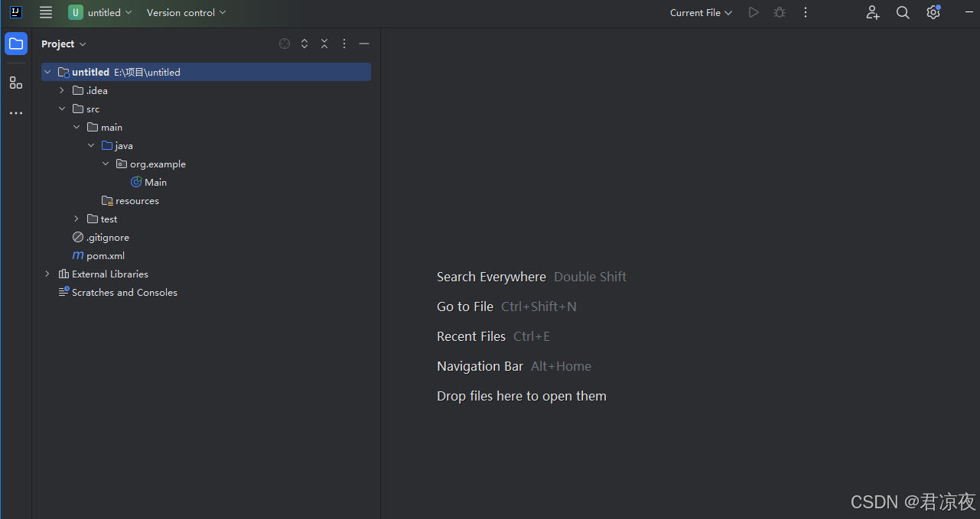The image size is (980, 519).
Task: Open Current File run configuration dropdown
Action: [701, 12]
